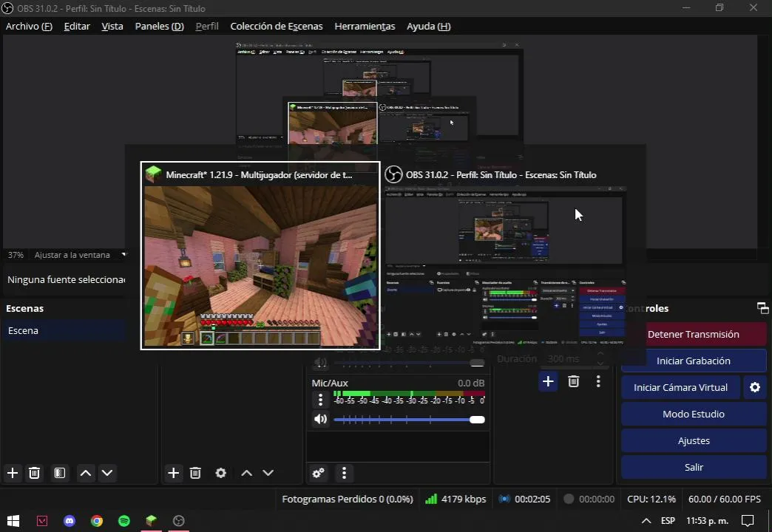Click Mic/Aux volume slider handle
The height and width of the screenshot is (532, 772).
[x=477, y=419]
